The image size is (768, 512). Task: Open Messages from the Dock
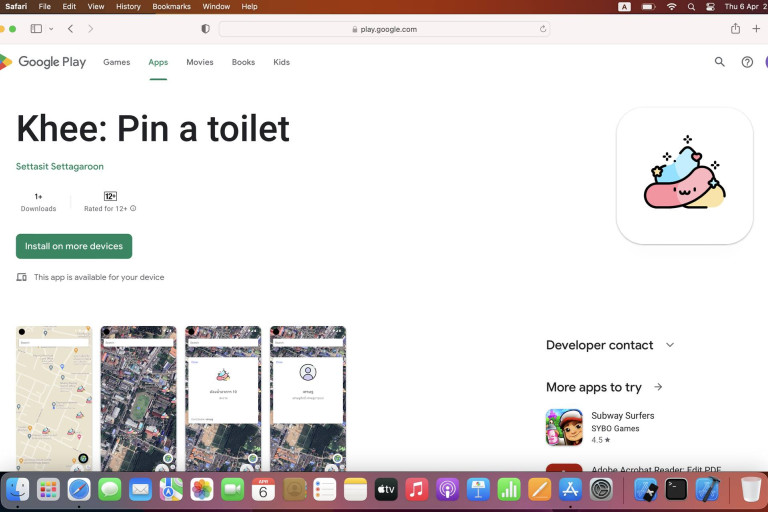tap(110, 489)
